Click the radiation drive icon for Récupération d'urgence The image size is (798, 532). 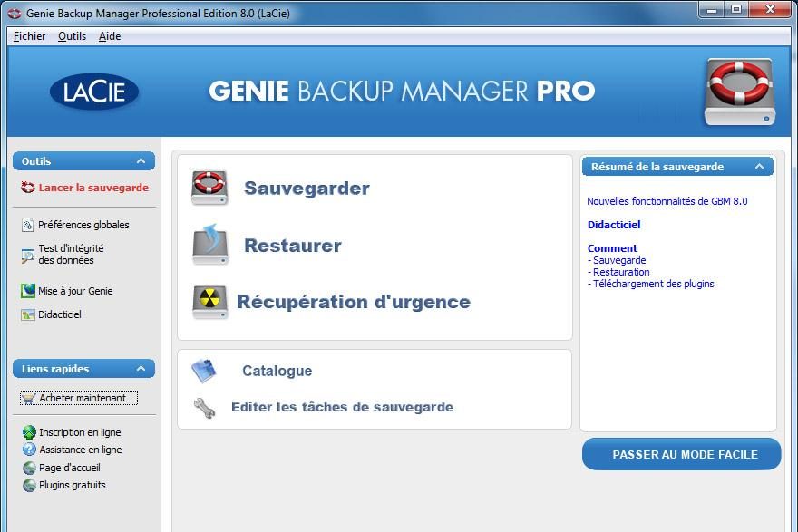(209, 302)
